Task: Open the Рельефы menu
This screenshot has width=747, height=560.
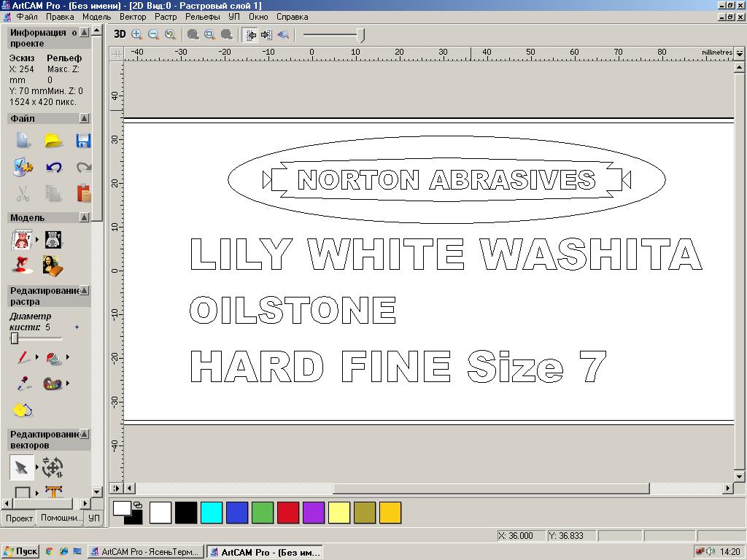Action: 202,16
